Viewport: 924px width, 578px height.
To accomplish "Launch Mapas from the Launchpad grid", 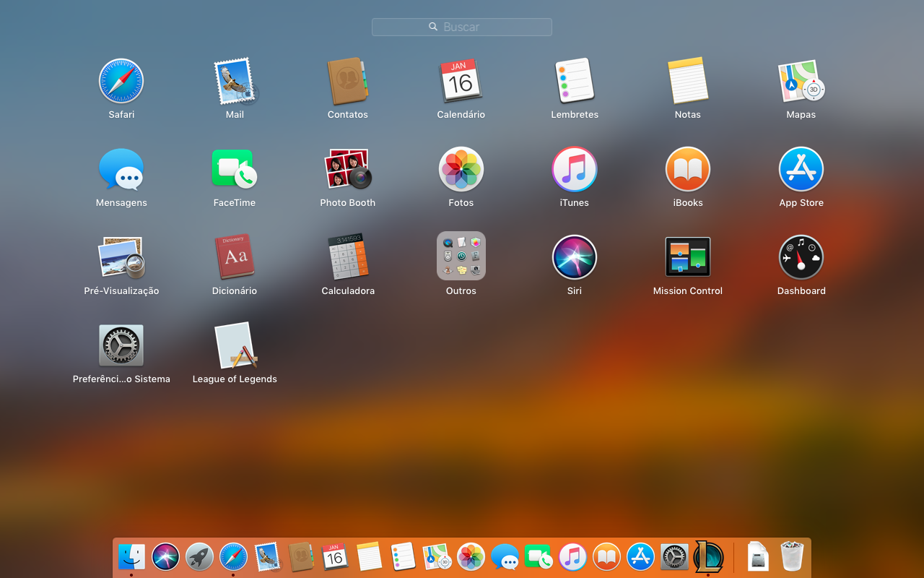I will (801, 81).
